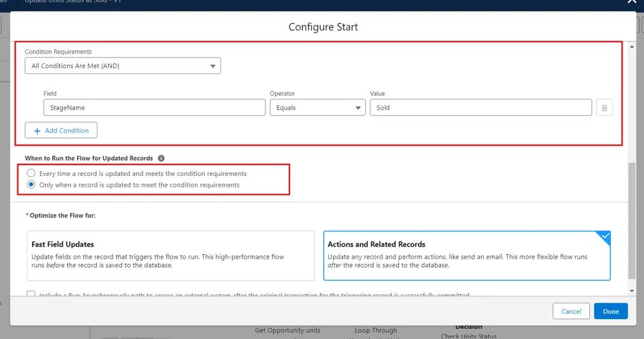Click info icon beside When to Run the Flow
This screenshot has height=339, width=644.
(x=161, y=158)
